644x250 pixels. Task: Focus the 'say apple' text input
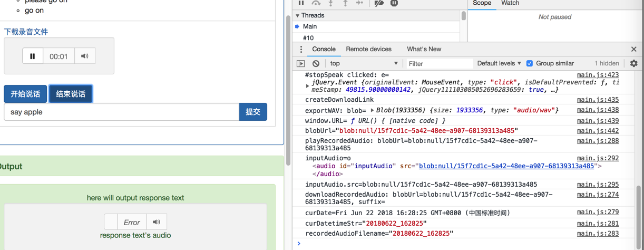point(121,112)
